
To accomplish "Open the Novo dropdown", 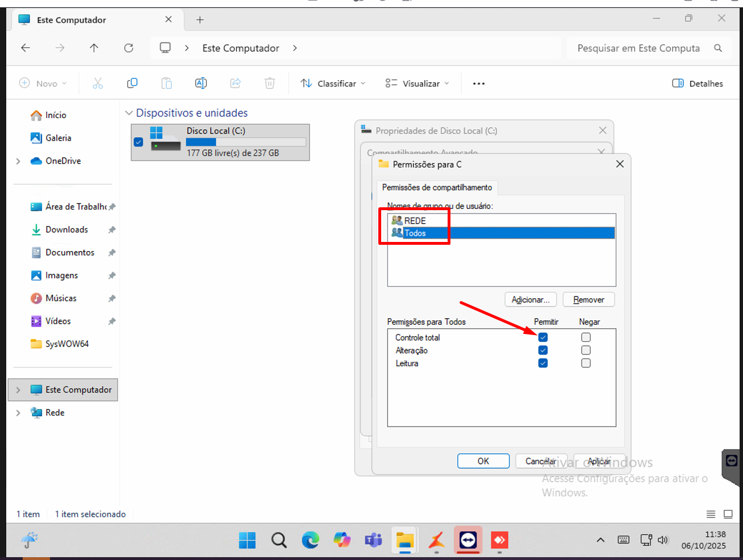I will click(x=43, y=83).
